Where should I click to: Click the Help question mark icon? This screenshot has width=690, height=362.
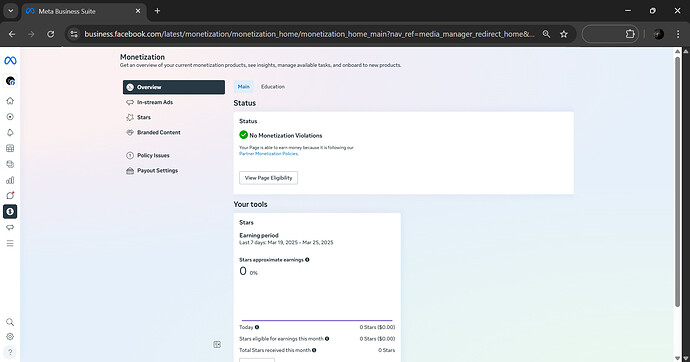click(x=10, y=352)
